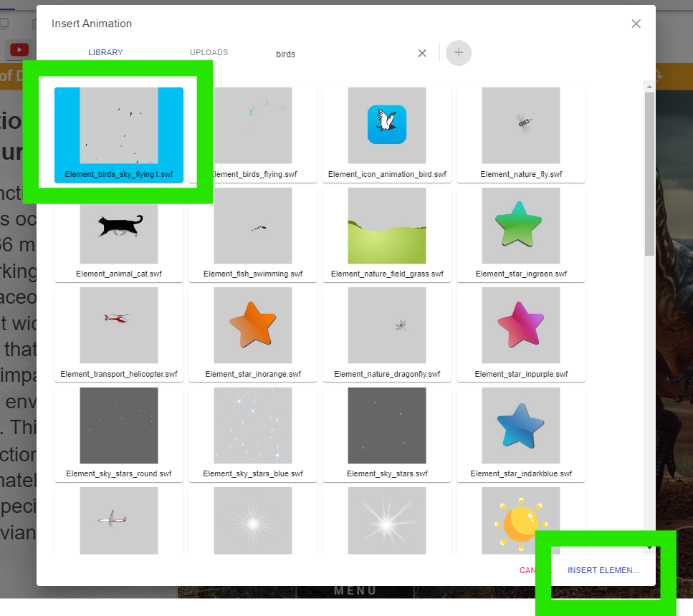693x616 pixels.
Task: Select Element_sky_stars_blue.swf animation
Action: [x=253, y=434]
